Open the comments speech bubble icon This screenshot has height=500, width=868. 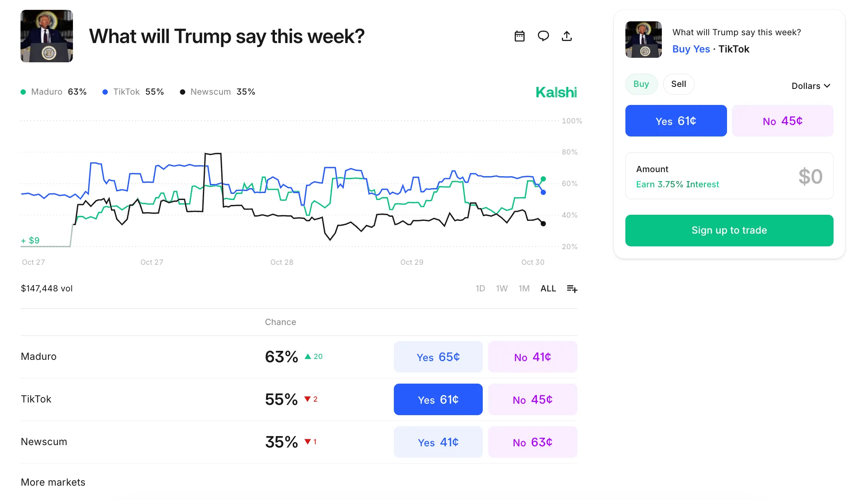coord(543,36)
